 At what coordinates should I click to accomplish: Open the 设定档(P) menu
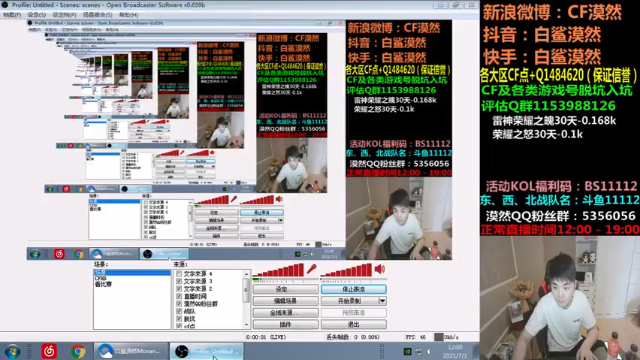(x=64, y=15)
